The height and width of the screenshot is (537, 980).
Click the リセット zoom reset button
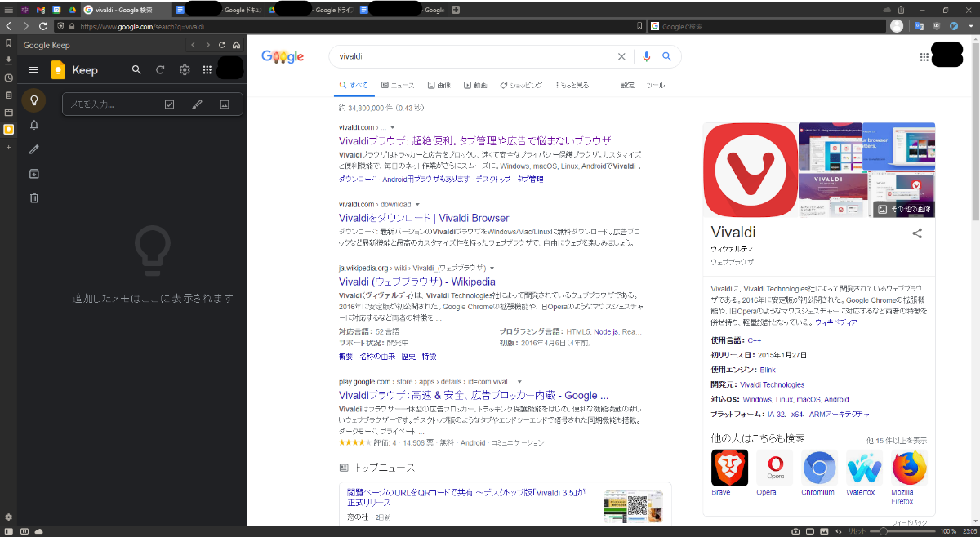857,531
